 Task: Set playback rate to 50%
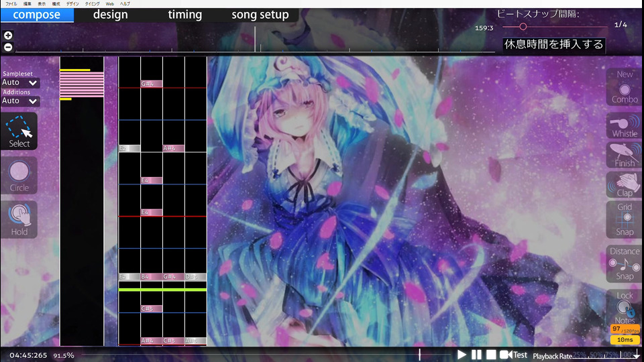tap(596, 355)
